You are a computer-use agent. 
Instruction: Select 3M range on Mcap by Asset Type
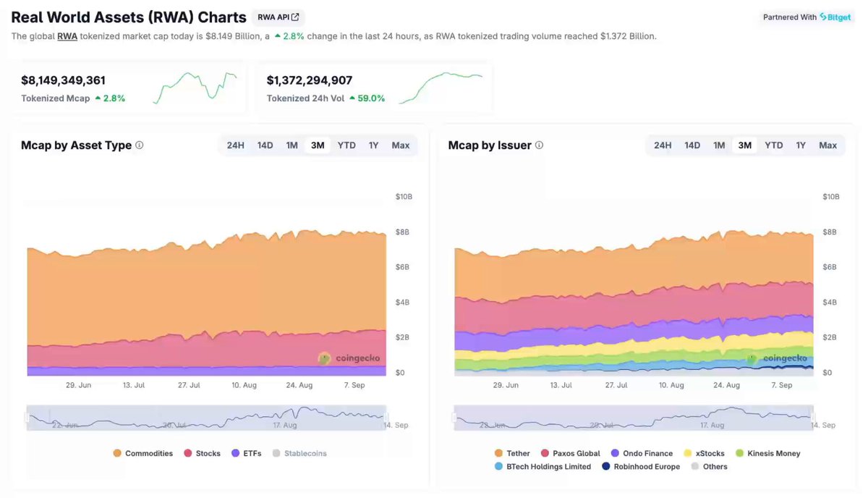(x=318, y=145)
